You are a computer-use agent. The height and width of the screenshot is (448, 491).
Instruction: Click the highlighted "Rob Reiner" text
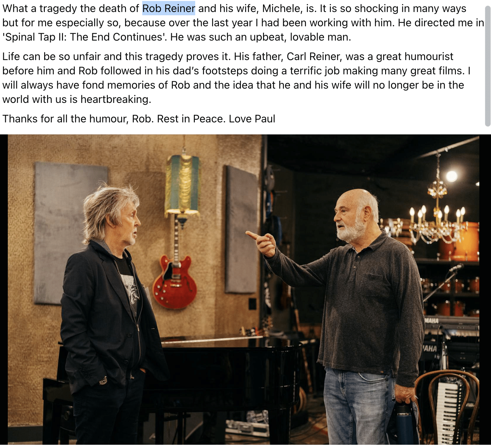tap(169, 8)
